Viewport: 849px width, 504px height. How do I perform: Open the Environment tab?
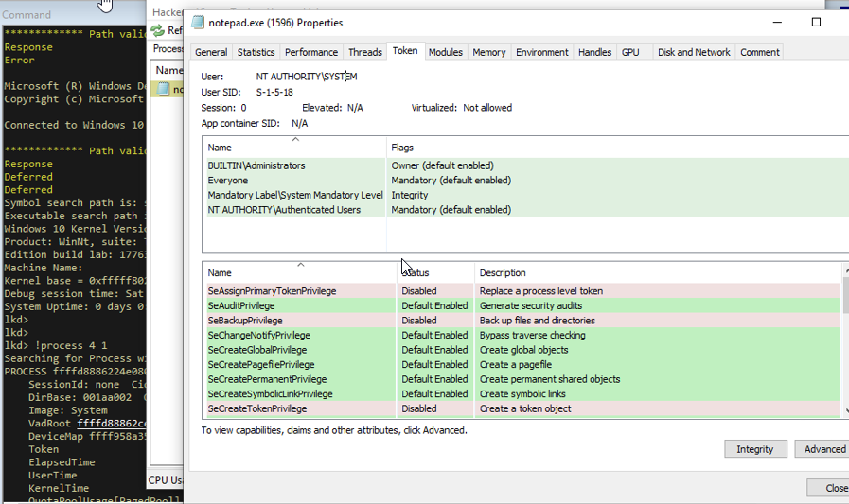[542, 52]
